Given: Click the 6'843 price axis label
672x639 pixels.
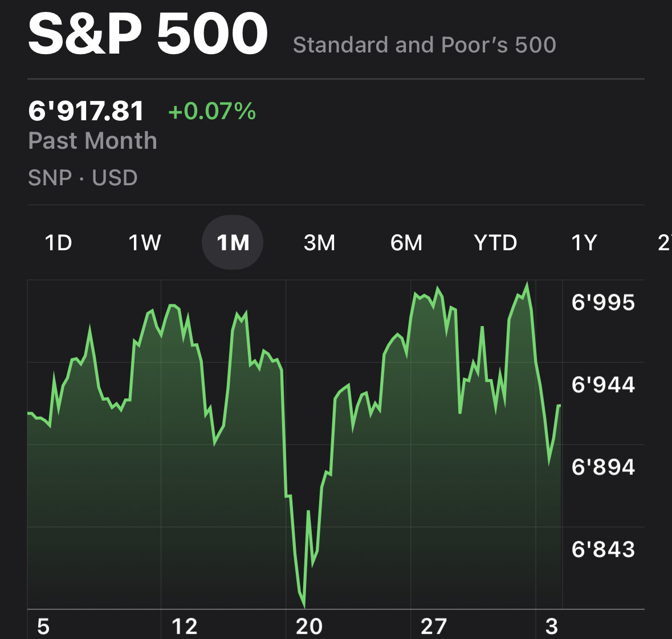Looking at the screenshot, I should pos(603,549).
